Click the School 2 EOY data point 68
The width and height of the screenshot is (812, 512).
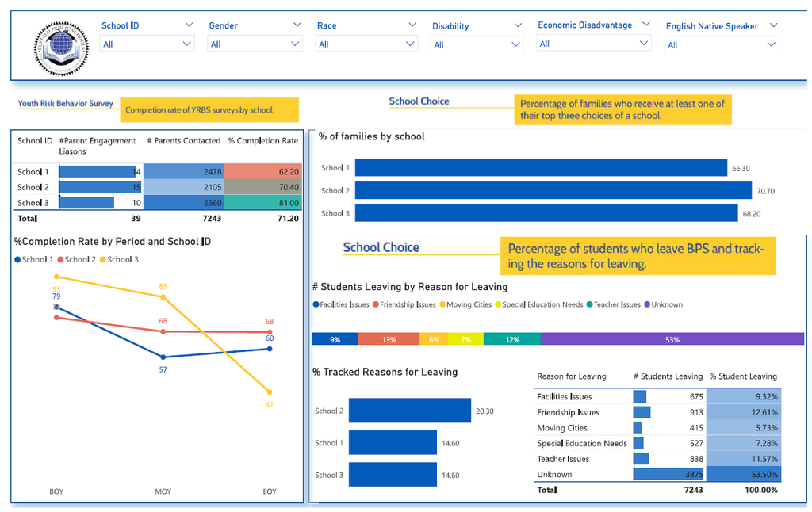pos(270,332)
